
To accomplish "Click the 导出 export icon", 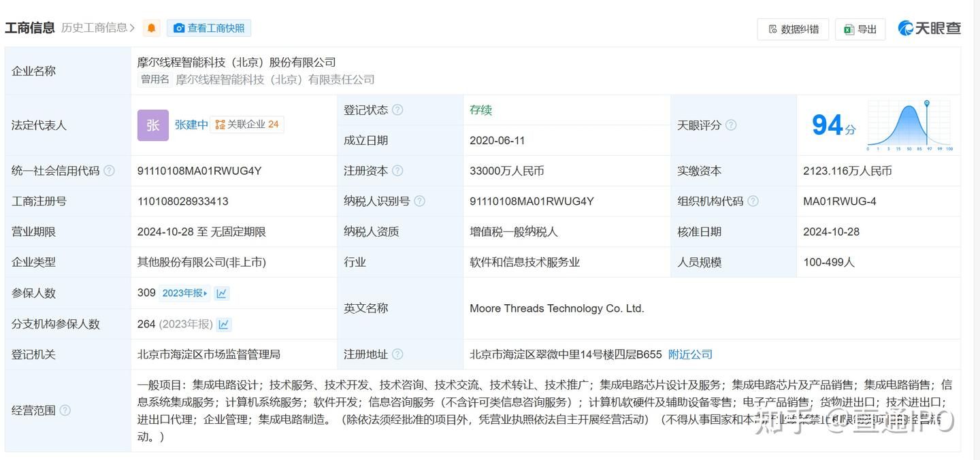I will point(848,29).
